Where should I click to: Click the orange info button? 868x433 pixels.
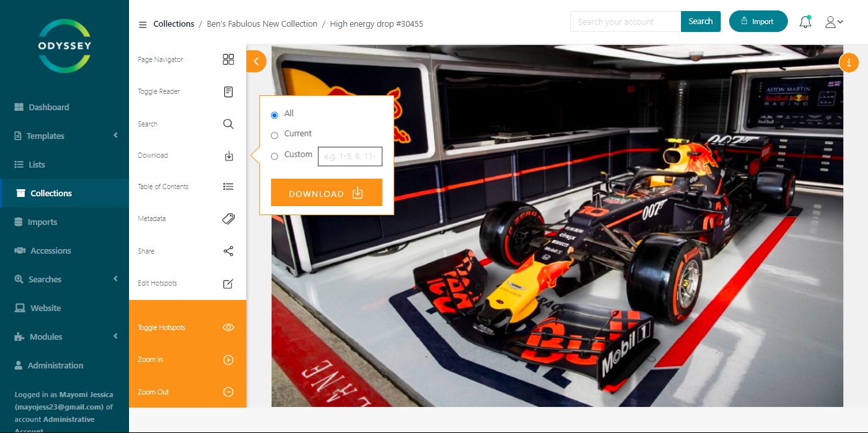(x=848, y=63)
